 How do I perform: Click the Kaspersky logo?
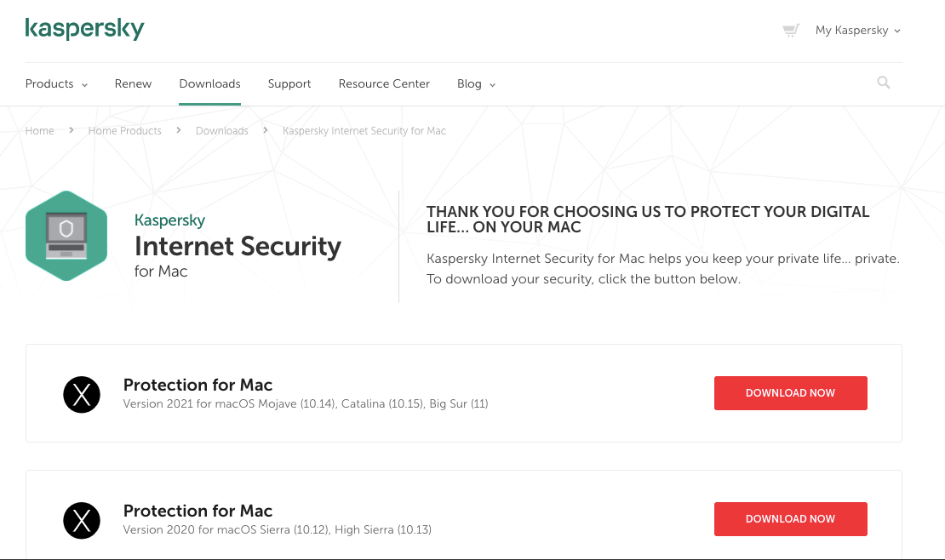pyautogui.click(x=84, y=28)
